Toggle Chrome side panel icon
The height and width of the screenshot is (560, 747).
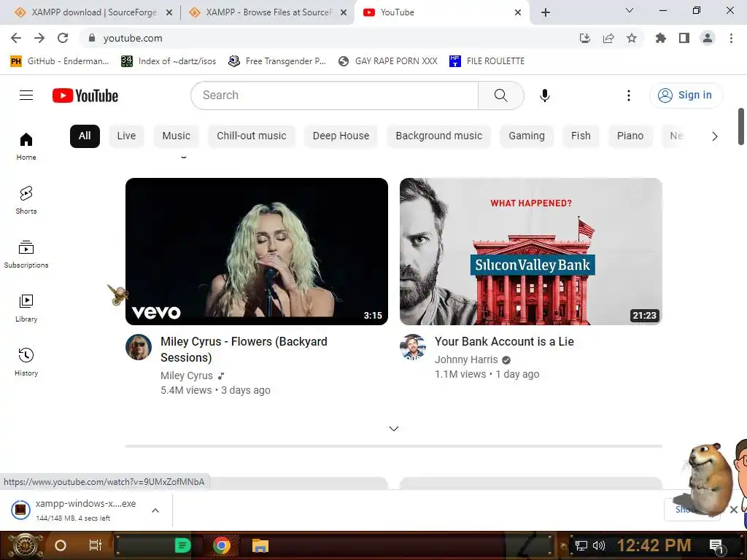coord(684,38)
